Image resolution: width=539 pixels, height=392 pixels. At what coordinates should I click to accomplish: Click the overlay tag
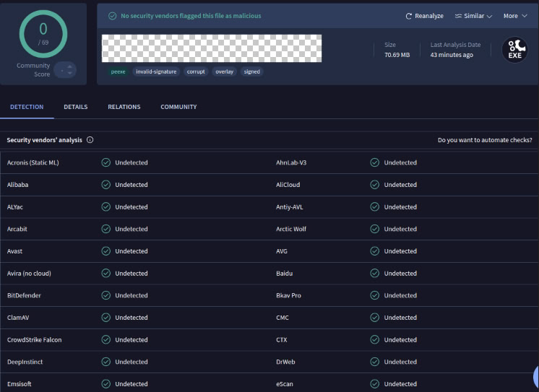[224, 71]
